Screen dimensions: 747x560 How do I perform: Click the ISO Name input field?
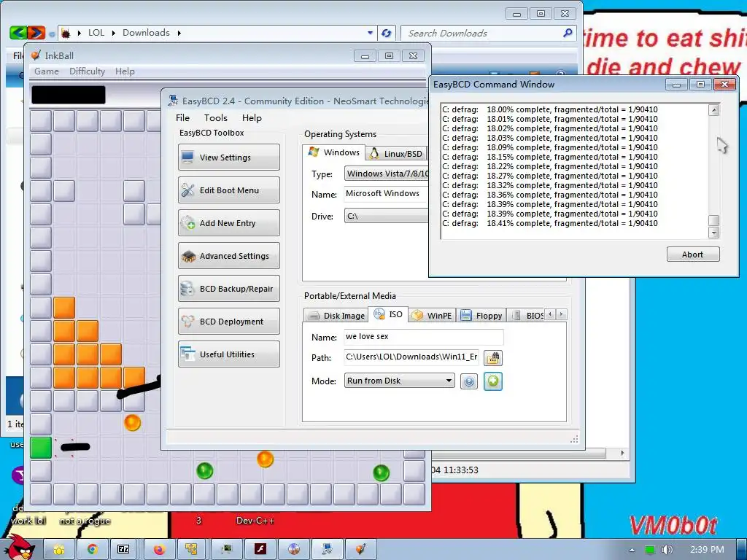424,337
